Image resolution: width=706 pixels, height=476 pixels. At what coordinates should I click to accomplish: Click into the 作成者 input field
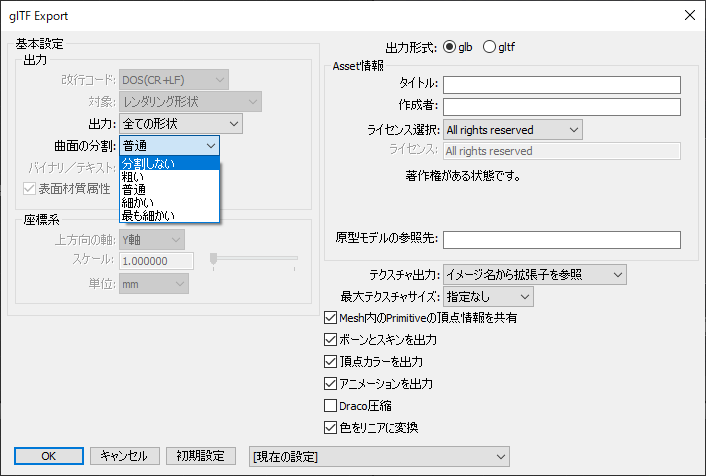(562, 107)
